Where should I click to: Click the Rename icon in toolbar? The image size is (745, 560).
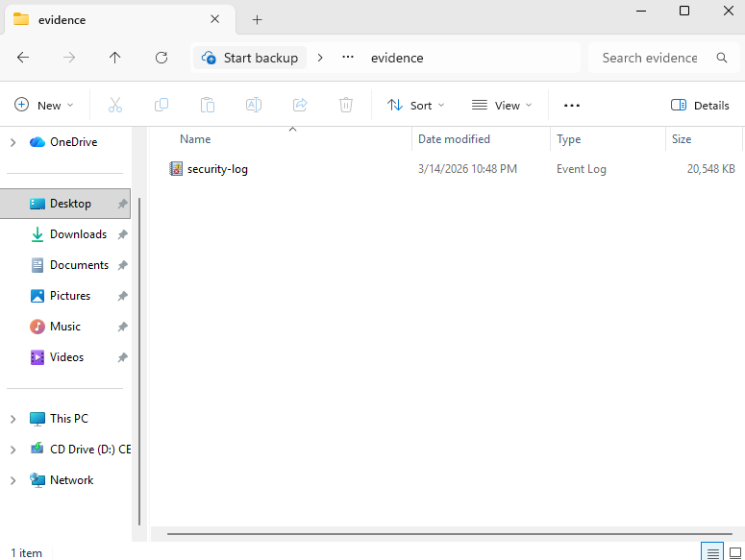254,105
